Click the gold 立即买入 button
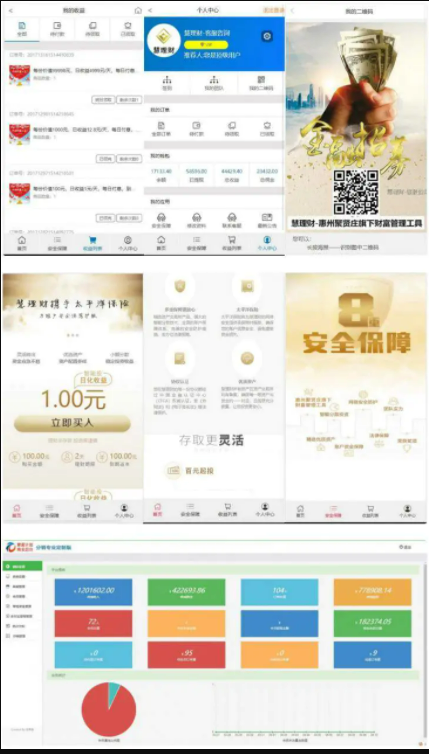The image size is (429, 754). click(72, 423)
